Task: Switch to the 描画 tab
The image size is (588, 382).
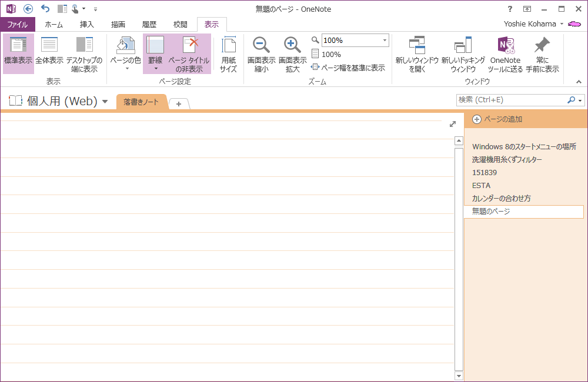Action: coord(118,24)
